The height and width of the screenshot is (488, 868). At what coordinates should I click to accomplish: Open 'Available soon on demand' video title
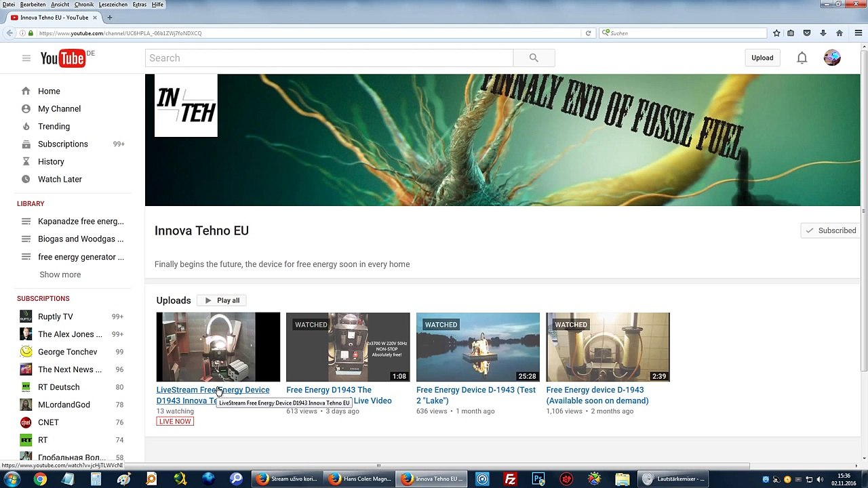click(597, 395)
